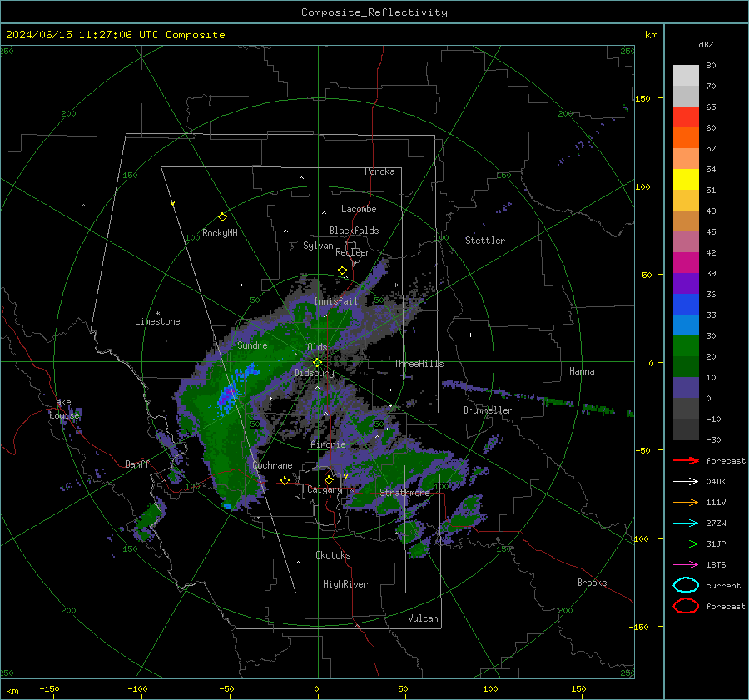Click the Blackfalds label
749x700 pixels.
(354, 231)
